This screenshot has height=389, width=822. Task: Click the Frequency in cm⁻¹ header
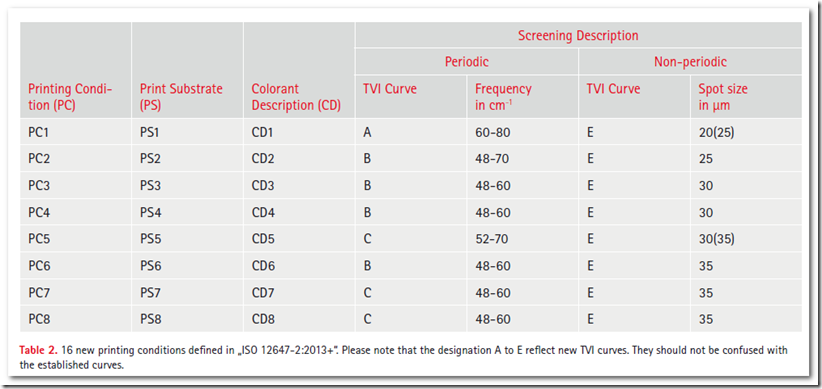pyautogui.click(x=503, y=97)
